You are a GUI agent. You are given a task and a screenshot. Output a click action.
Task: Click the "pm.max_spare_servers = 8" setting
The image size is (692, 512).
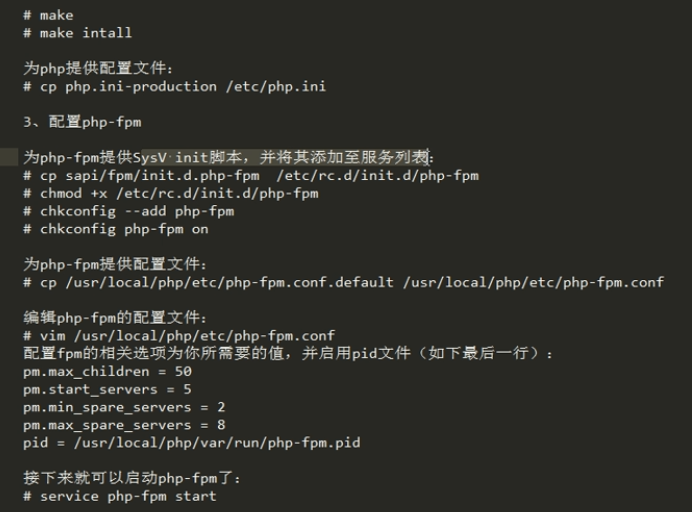(x=124, y=425)
